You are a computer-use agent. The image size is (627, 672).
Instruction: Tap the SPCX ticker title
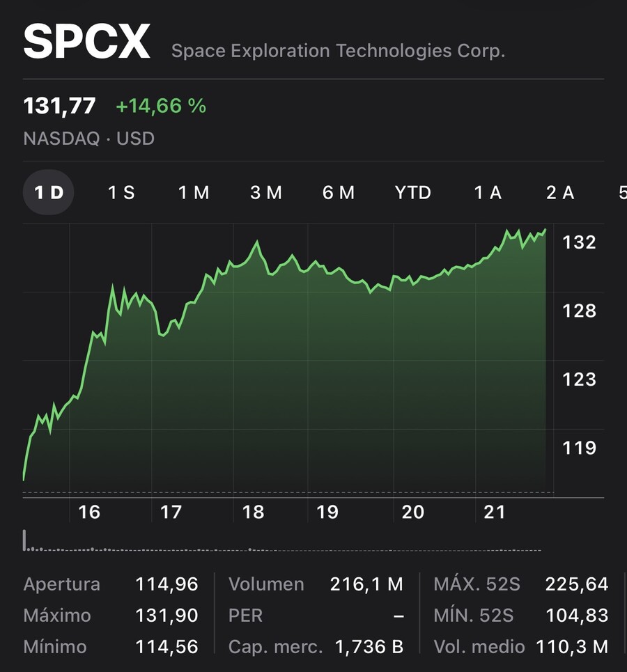(86, 41)
